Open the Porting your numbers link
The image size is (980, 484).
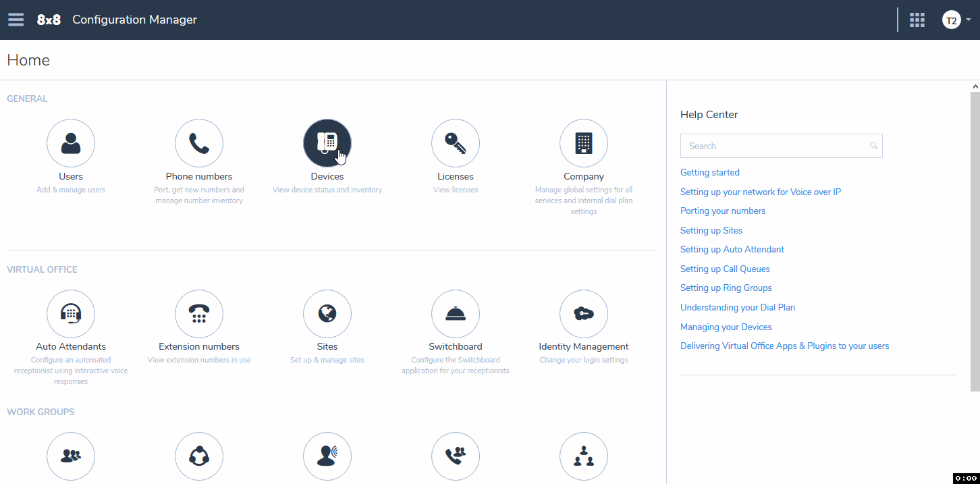click(723, 211)
